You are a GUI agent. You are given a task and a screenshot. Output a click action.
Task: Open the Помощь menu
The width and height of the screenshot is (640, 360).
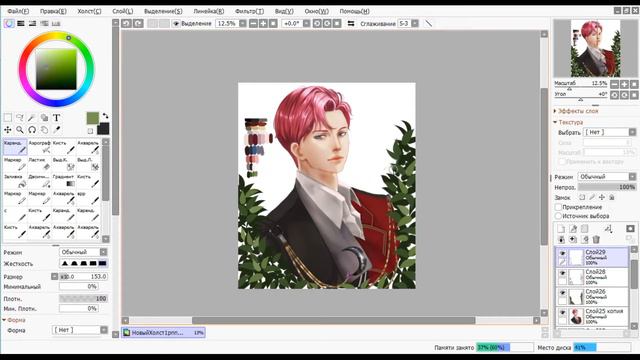[354, 11]
